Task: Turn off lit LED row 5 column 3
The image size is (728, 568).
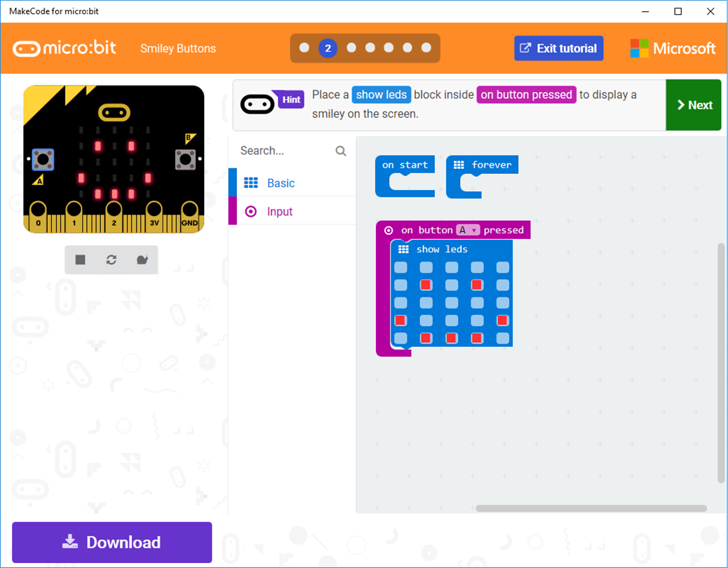Action: (x=452, y=338)
